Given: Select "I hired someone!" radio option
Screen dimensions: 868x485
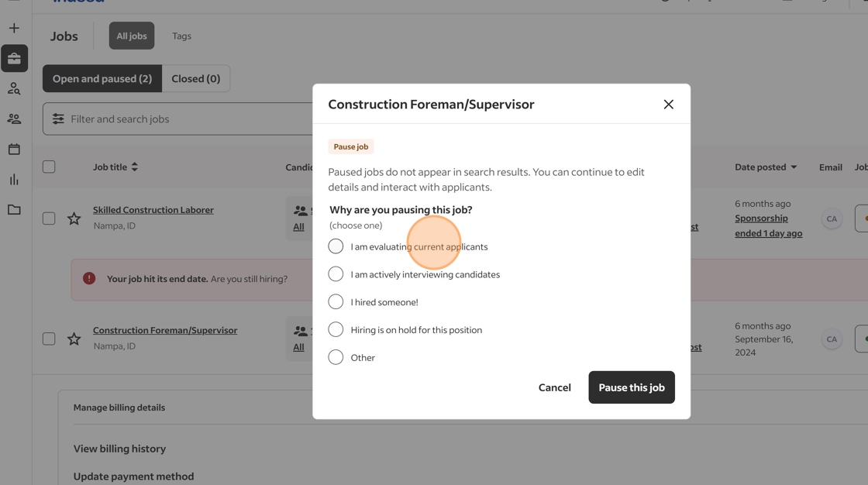Looking at the screenshot, I should (x=336, y=302).
